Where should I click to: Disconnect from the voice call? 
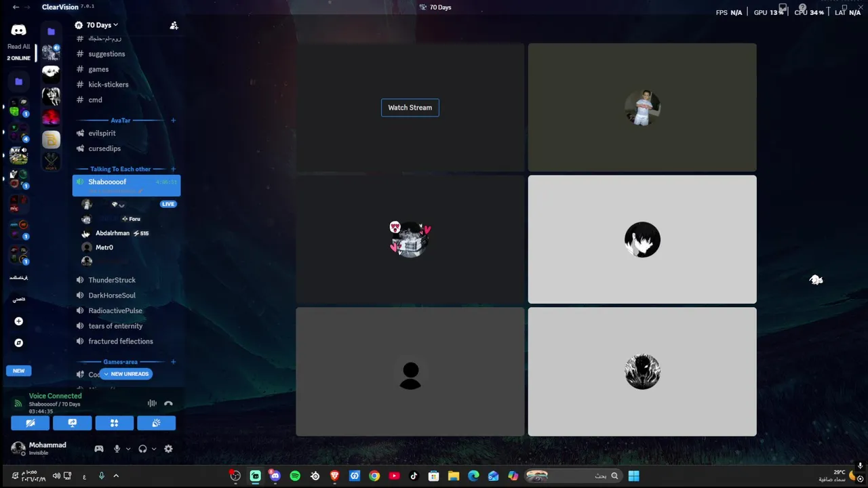coord(168,403)
